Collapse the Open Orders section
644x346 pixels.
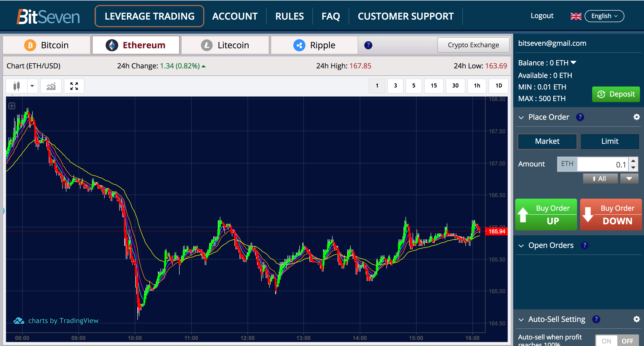pyautogui.click(x=521, y=246)
